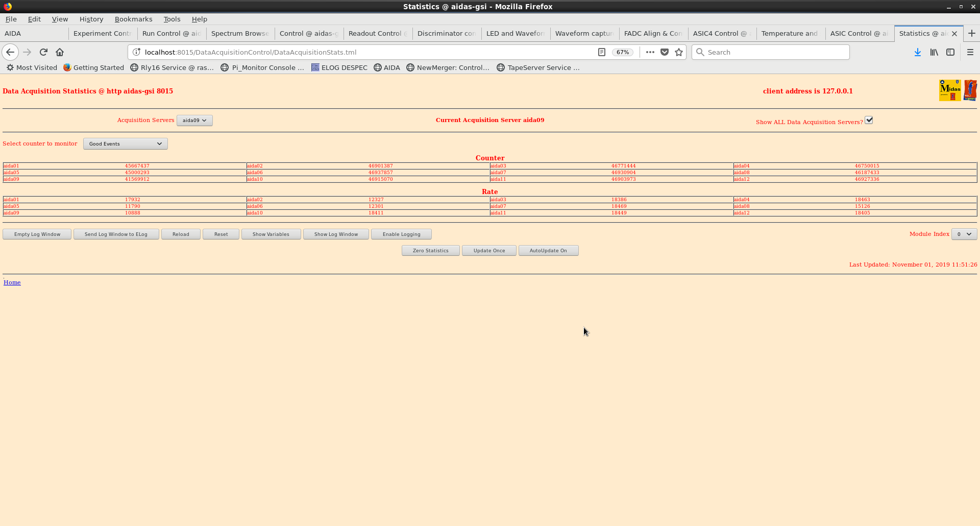Open the Firefox hamburger menu
The image size is (980, 526).
[x=970, y=52]
